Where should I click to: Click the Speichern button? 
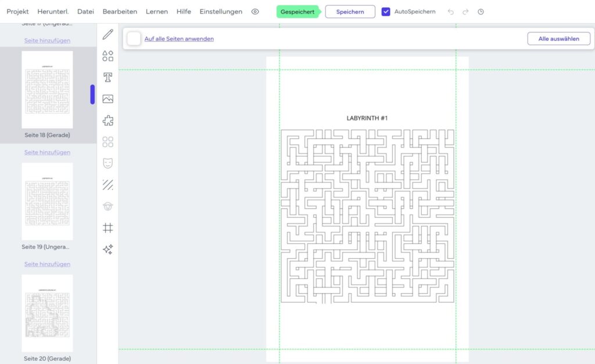click(350, 12)
